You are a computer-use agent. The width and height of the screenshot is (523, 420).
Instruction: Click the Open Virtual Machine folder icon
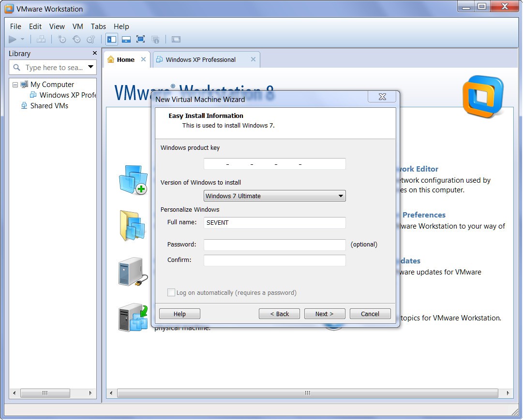click(133, 226)
